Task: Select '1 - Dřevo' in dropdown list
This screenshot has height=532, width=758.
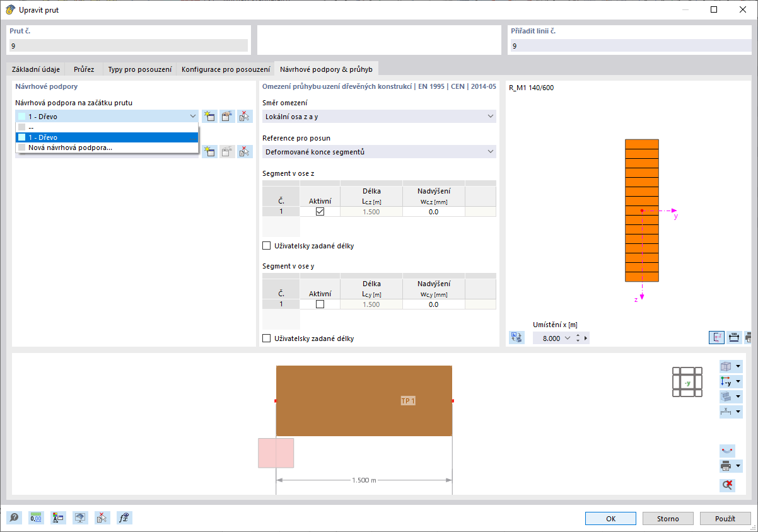Action: click(x=107, y=137)
